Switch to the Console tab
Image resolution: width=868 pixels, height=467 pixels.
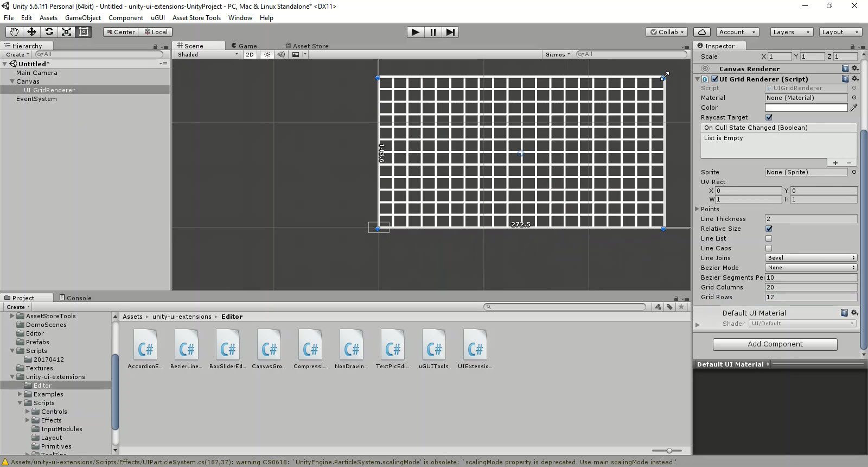pyautogui.click(x=75, y=298)
